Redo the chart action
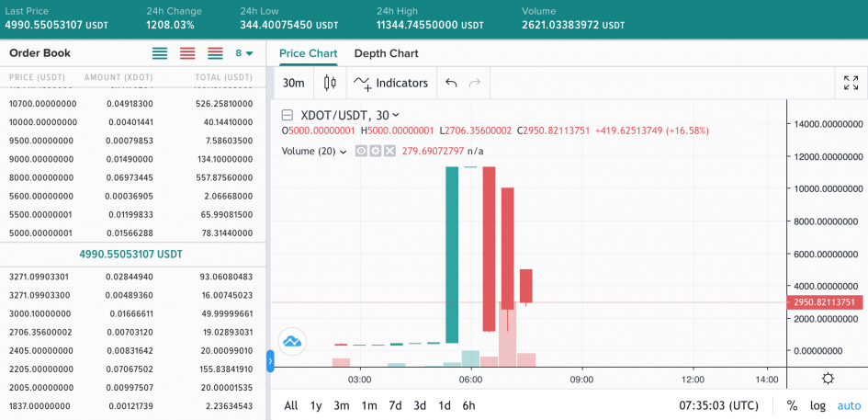 click(x=474, y=83)
